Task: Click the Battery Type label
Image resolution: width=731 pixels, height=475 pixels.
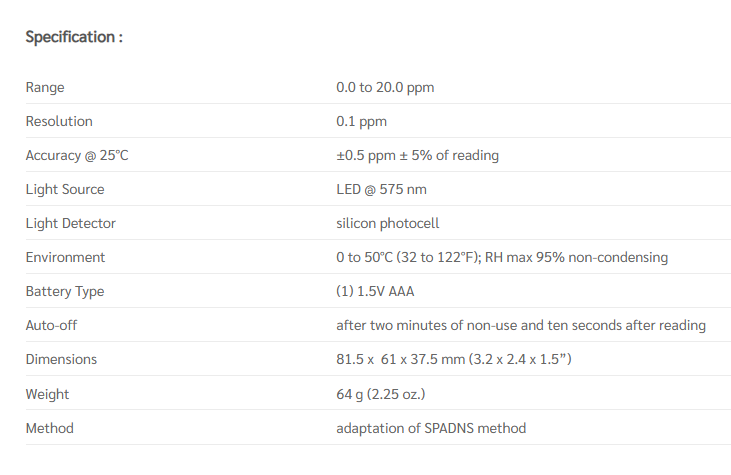Action: [65, 292]
